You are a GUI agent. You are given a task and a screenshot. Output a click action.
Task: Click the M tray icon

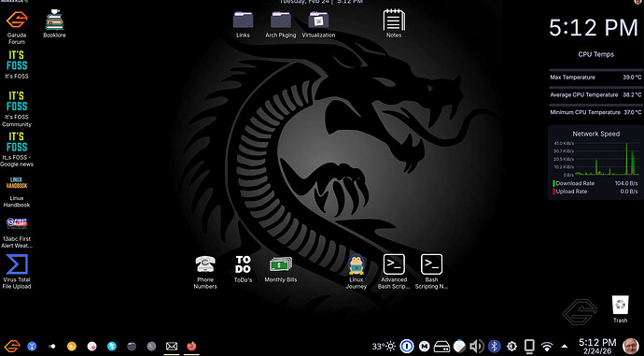[424, 346]
